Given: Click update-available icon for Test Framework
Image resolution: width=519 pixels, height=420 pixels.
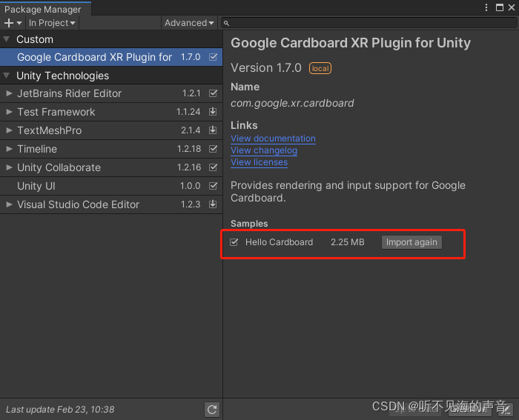Looking at the screenshot, I should point(213,112).
